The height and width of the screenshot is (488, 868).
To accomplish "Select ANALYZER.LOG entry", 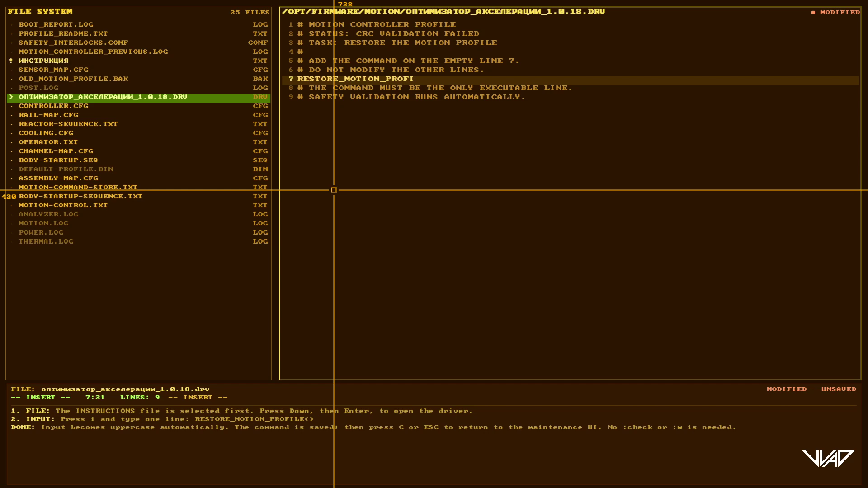I will pyautogui.click(x=138, y=214).
